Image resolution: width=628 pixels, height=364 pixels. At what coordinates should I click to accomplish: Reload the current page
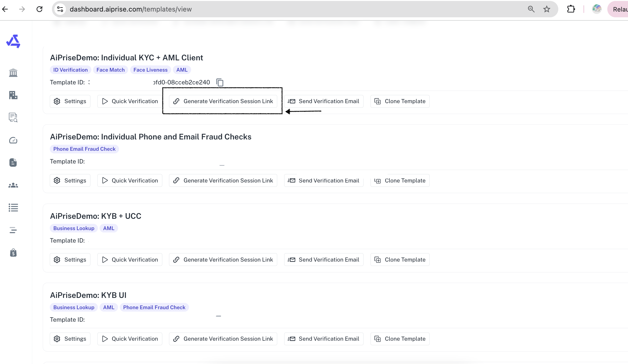click(39, 9)
